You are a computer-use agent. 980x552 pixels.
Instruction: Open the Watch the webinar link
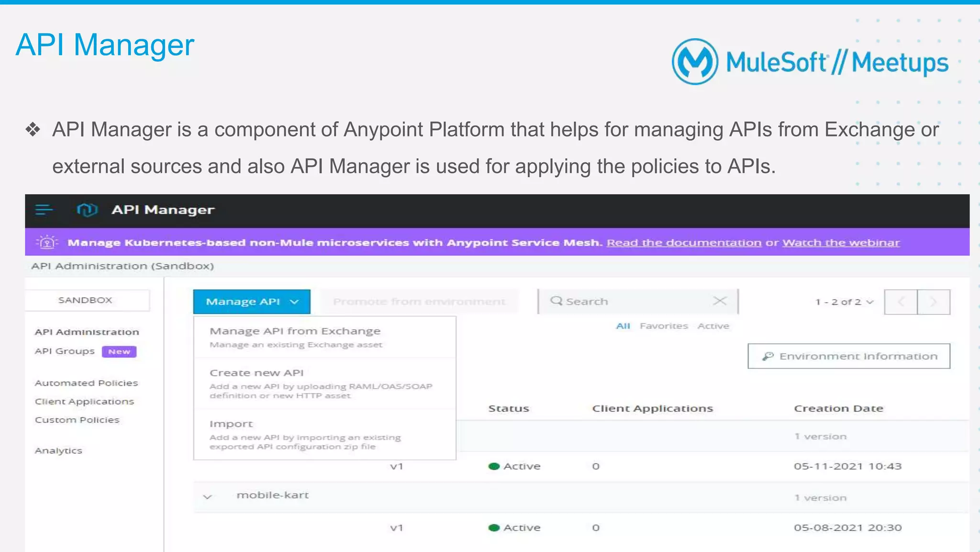(841, 243)
